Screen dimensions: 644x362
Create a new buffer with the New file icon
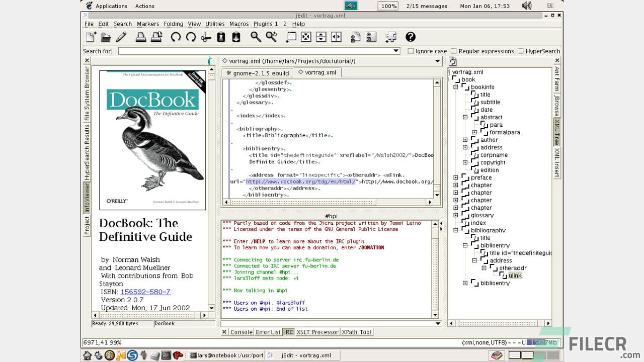(91, 37)
